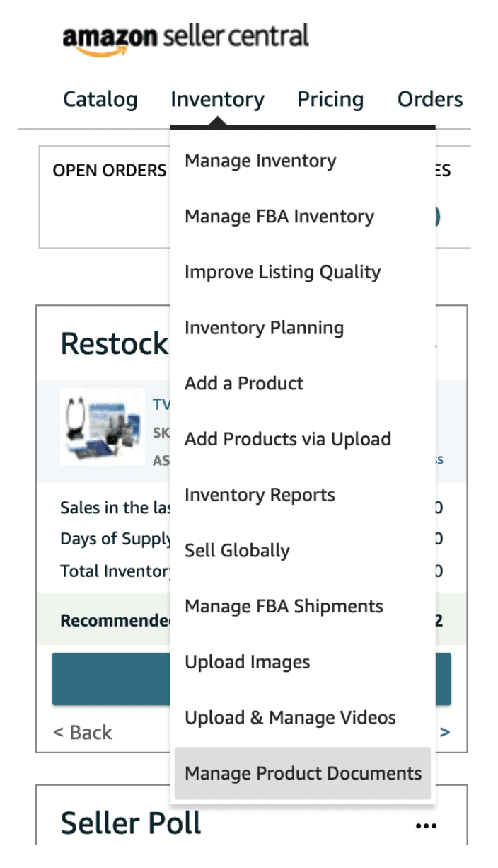Choose Upload & Manage Videos

302,718
